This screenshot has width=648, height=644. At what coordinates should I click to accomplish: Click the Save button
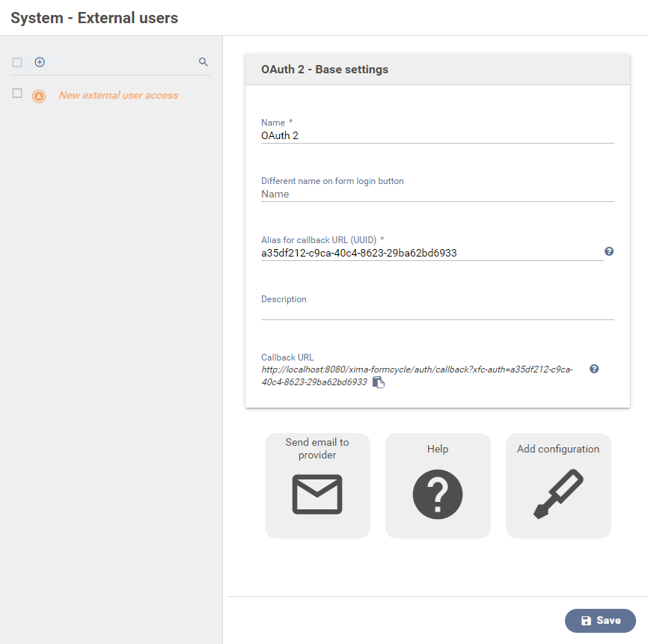(600, 621)
